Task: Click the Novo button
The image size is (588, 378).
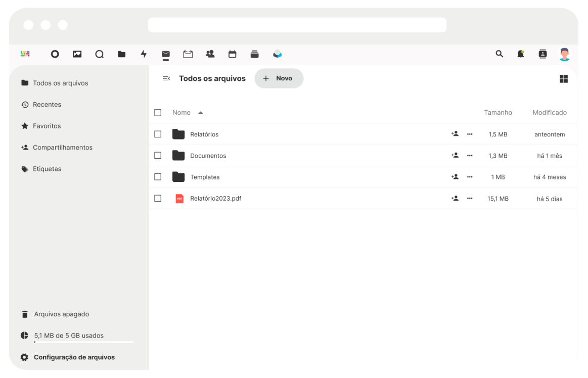Action: [x=279, y=78]
